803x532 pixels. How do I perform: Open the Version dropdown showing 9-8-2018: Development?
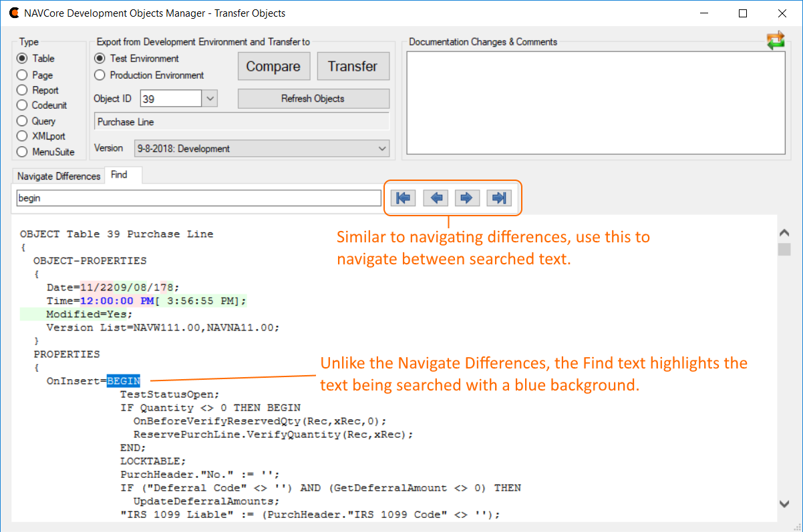pyautogui.click(x=379, y=148)
